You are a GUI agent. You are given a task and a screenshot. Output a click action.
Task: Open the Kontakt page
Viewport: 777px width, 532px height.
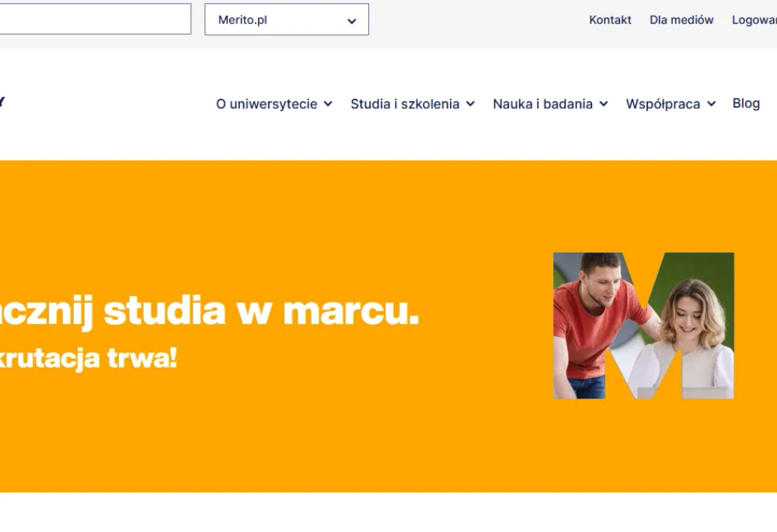point(610,19)
